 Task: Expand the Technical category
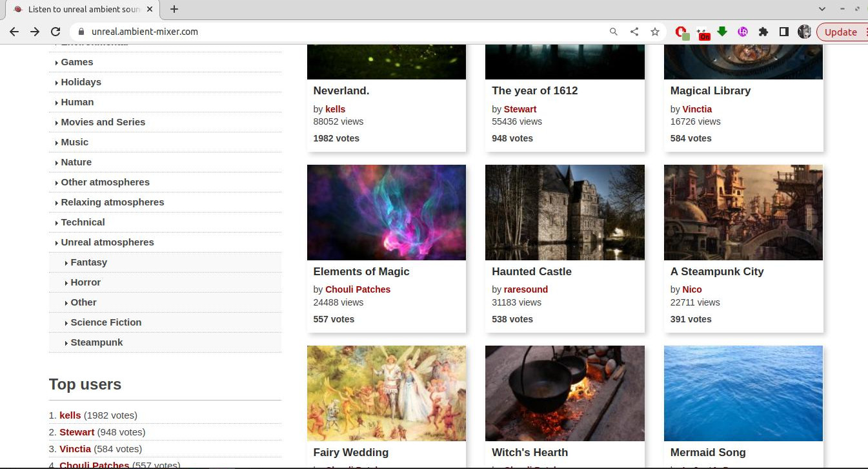point(83,222)
